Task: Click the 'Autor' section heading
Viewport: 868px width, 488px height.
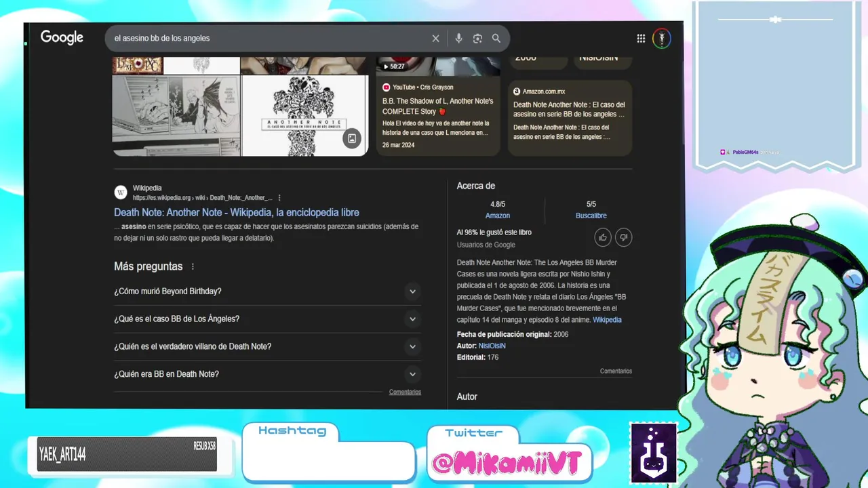Action: pos(467,396)
